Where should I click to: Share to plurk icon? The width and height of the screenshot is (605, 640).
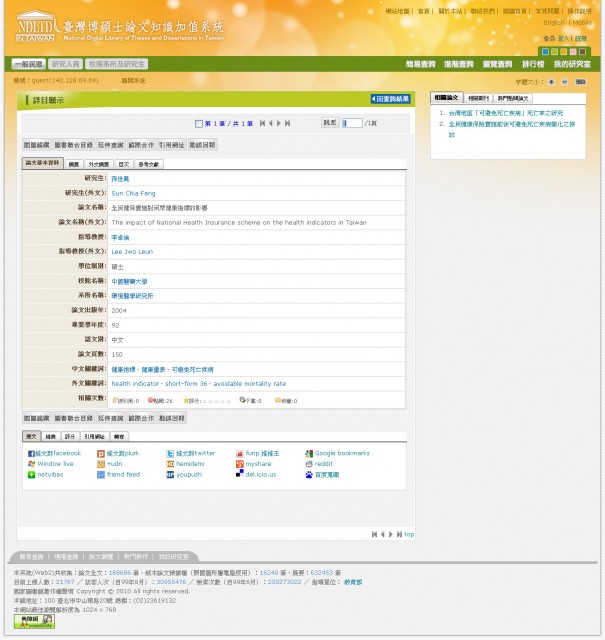pyautogui.click(x=101, y=453)
